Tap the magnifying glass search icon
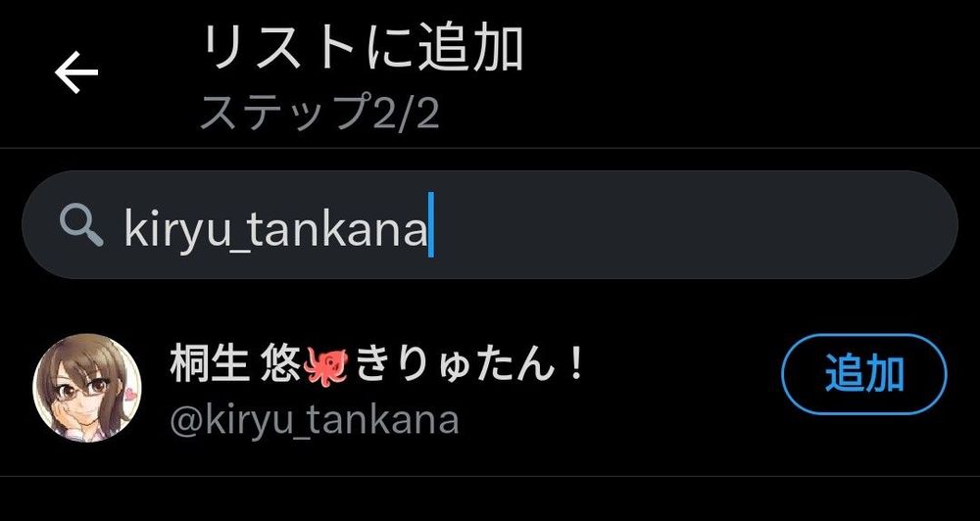 pyautogui.click(x=81, y=225)
